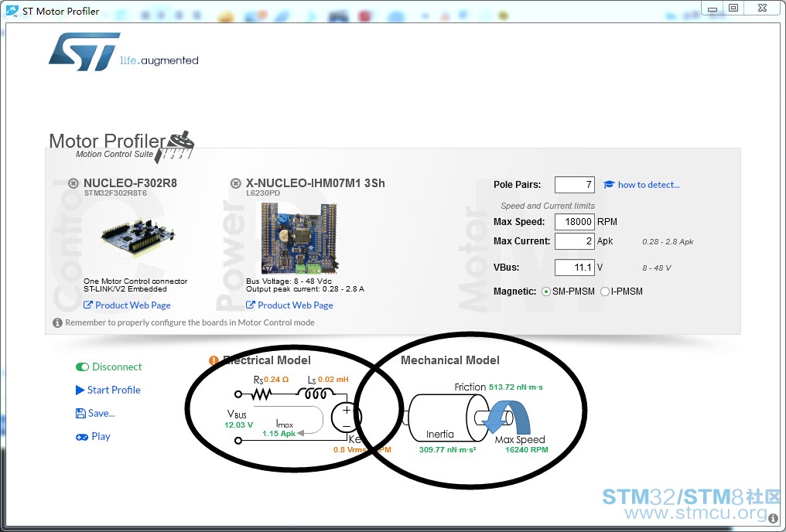Click the graduation cap icon for pole pair detection

tap(609, 184)
